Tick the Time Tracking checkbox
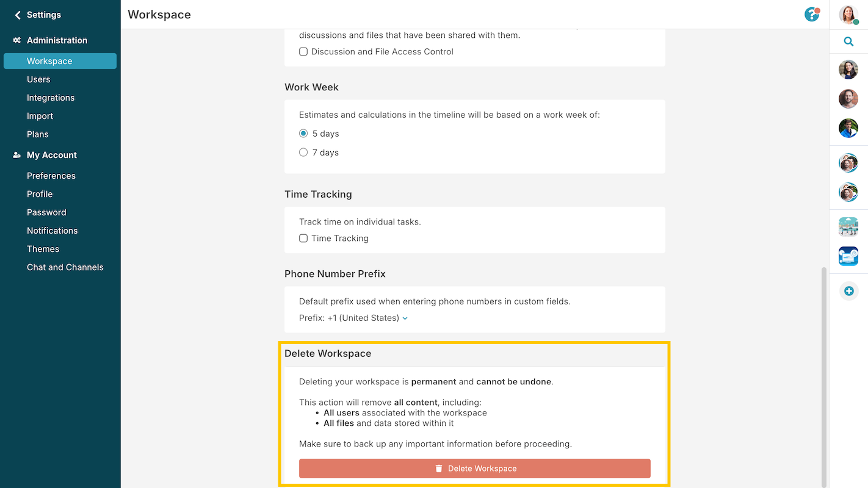The image size is (868, 488). 303,239
